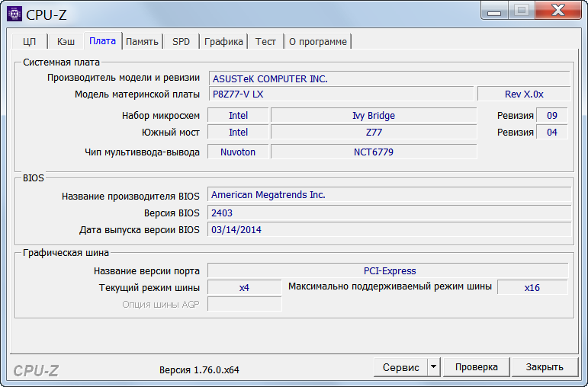Expand the Сервис dropdown arrow
The image size is (588, 387).
click(434, 367)
